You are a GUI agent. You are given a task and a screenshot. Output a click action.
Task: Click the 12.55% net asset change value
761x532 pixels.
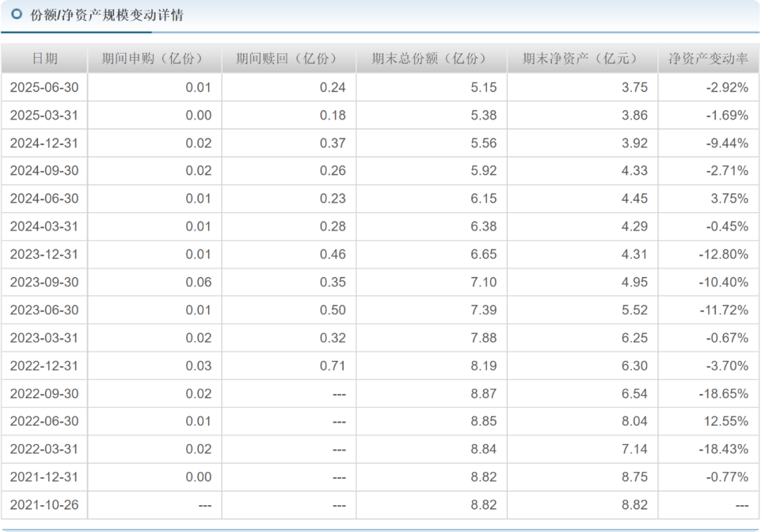[x=729, y=421]
